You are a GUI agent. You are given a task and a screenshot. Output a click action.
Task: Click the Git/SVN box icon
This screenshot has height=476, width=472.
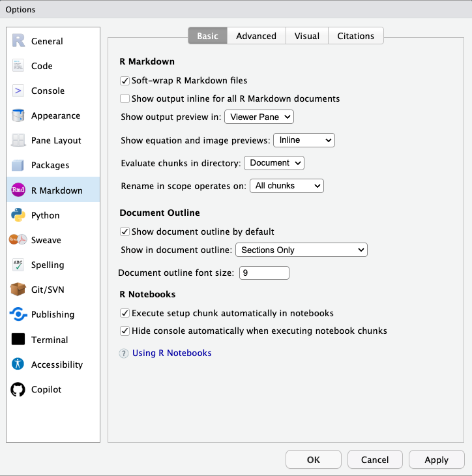[x=18, y=290]
